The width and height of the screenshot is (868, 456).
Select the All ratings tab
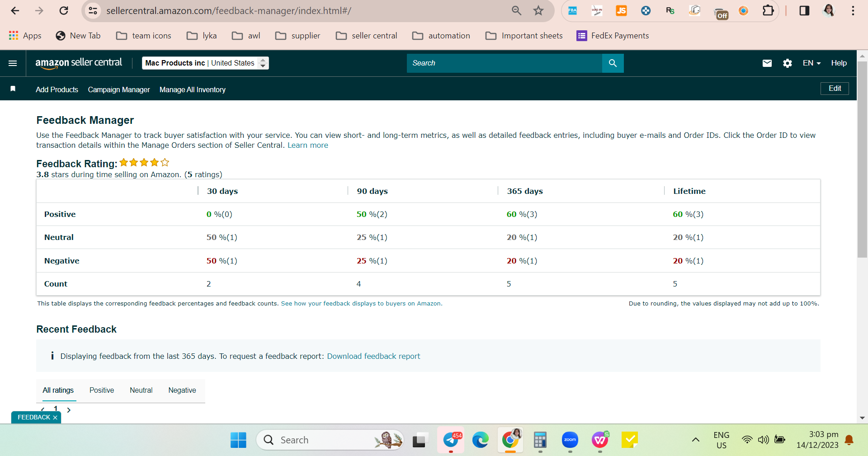58,390
